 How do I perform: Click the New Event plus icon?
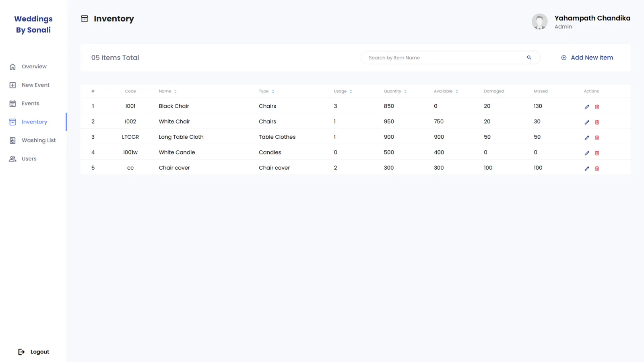click(x=12, y=85)
